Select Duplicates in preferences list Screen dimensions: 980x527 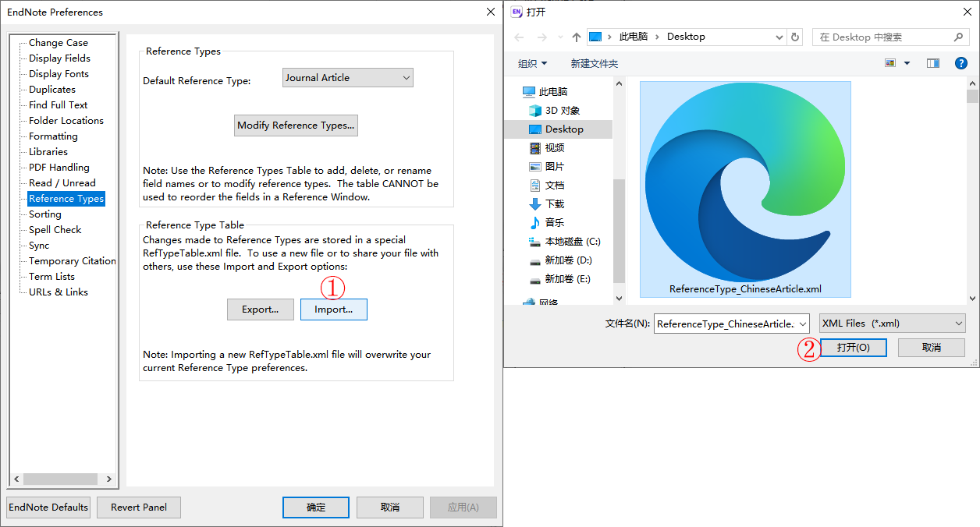(x=52, y=90)
